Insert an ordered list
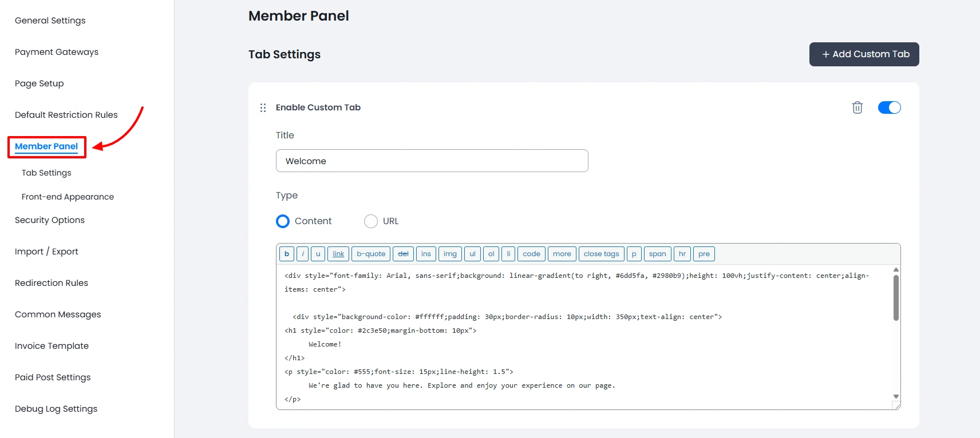Image resolution: width=980 pixels, height=438 pixels. 491,253
